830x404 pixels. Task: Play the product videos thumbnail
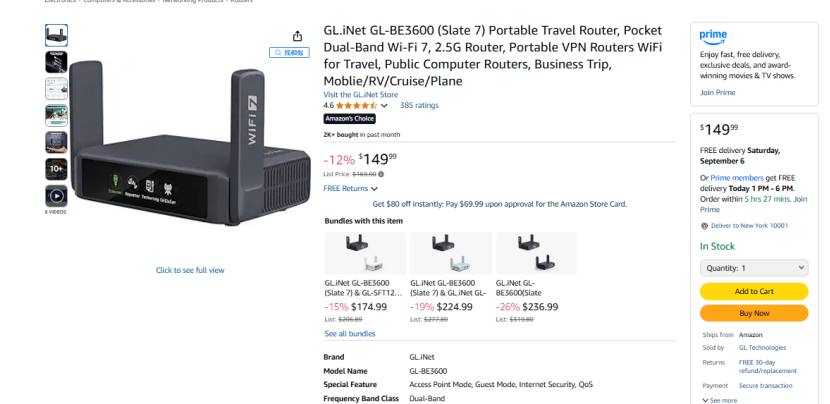(x=56, y=196)
